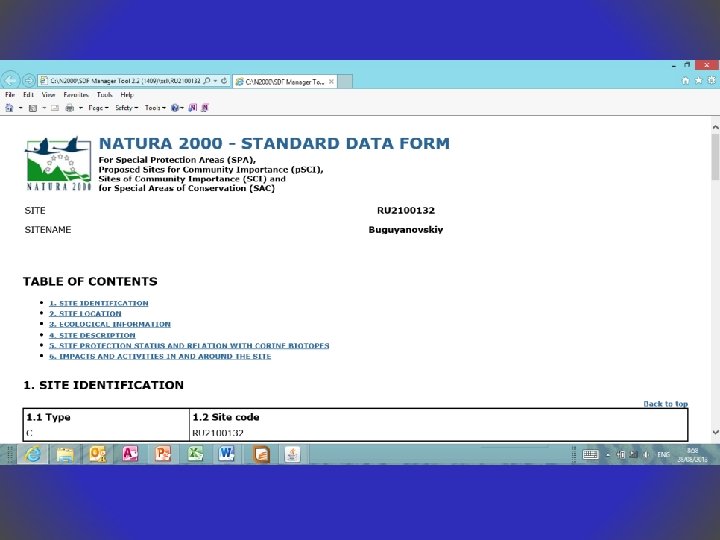The image size is (720, 540).
Task: Open Word from the taskbar
Action: click(x=226, y=455)
